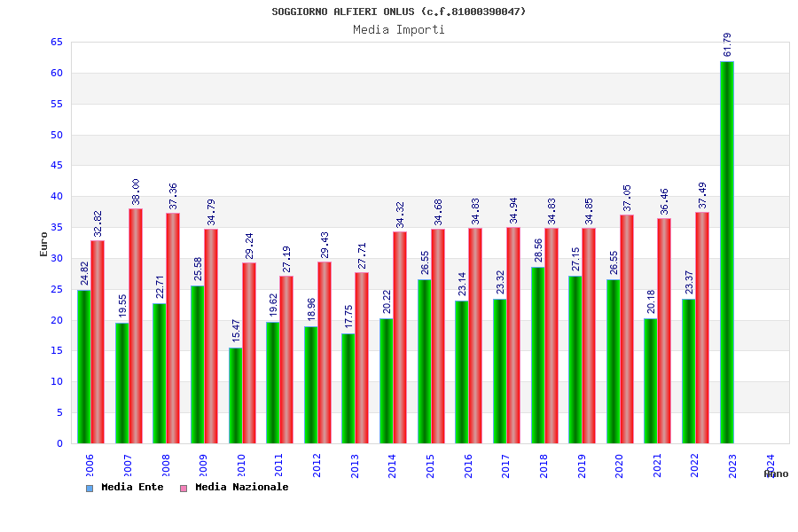Click the green 2018 bar valued 28.56
The height and width of the screenshot is (532, 798).
pos(537,356)
